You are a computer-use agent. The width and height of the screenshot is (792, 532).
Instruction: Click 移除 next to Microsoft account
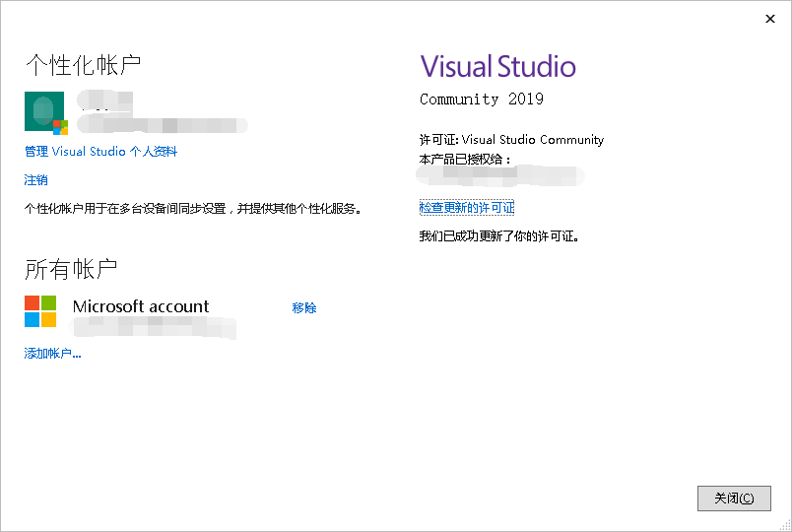click(x=304, y=307)
